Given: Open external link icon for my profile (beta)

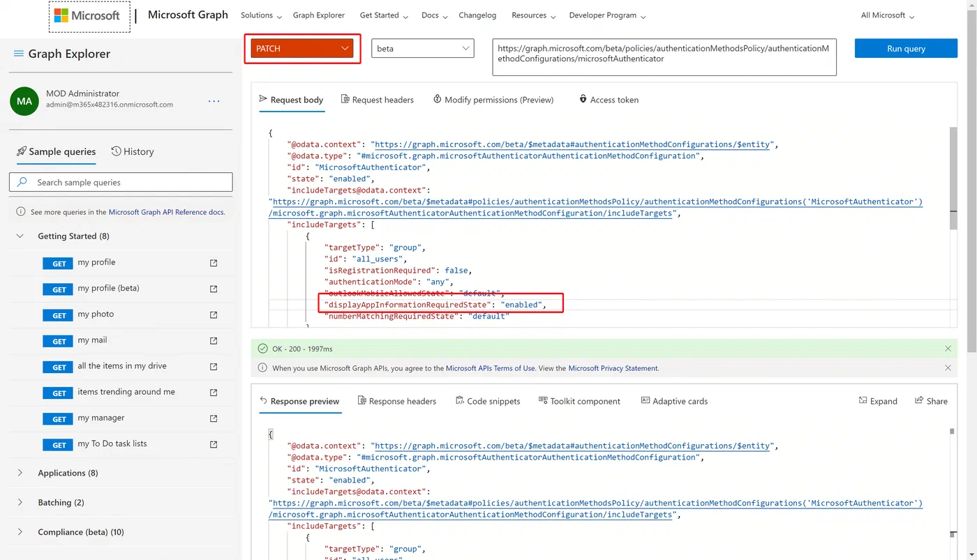Looking at the screenshot, I should (x=214, y=289).
